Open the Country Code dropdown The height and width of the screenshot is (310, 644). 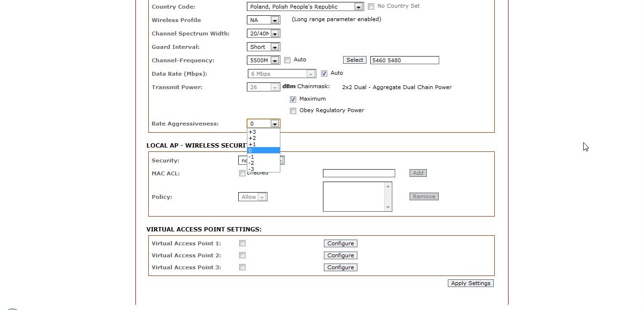[x=305, y=7]
